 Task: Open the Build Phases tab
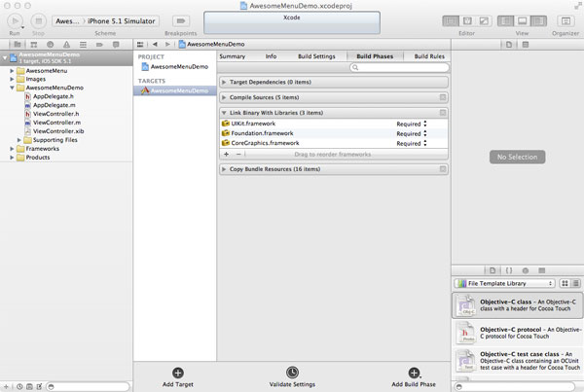(375, 56)
